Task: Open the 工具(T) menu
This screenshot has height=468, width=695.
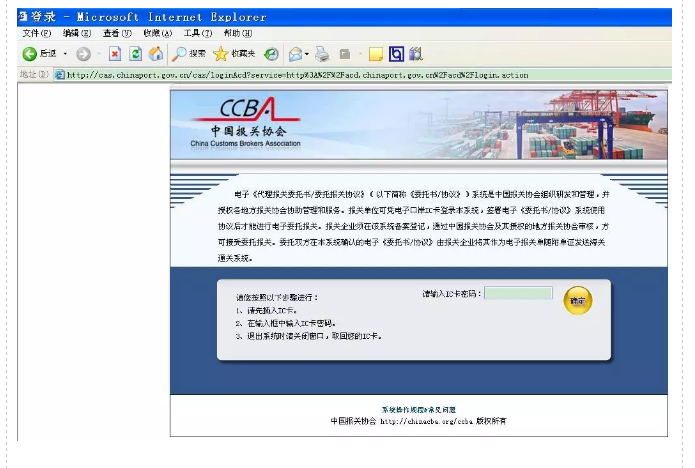Action: pos(198,33)
